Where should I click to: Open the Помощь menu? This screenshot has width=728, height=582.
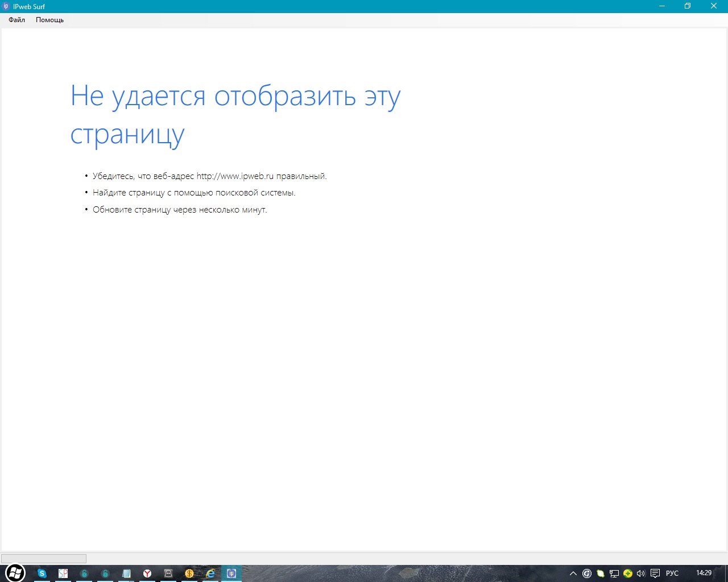(49, 20)
